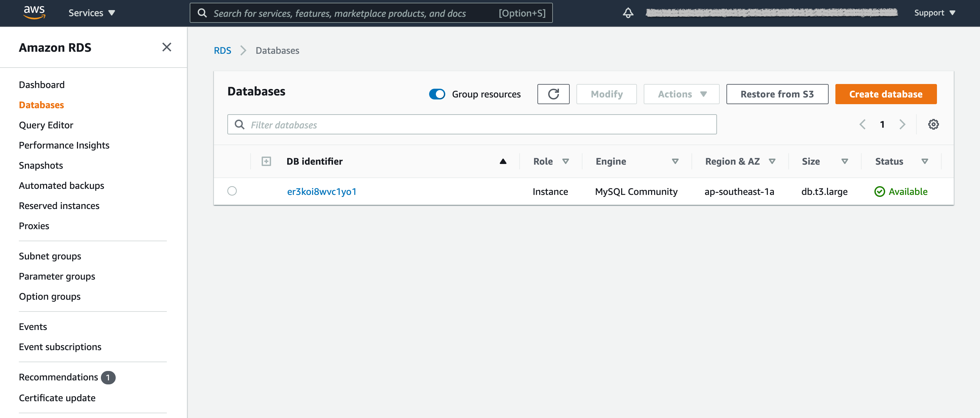Open Snapshots in the sidebar
Image resolution: width=980 pixels, height=418 pixels.
point(41,165)
